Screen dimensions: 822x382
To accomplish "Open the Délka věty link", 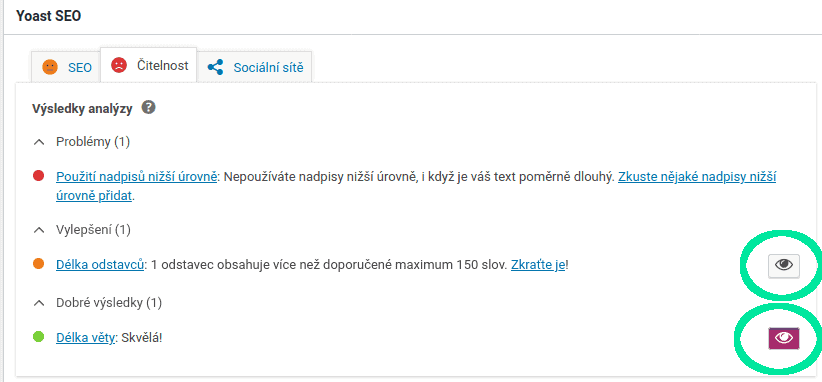I will click(x=85, y=338).
